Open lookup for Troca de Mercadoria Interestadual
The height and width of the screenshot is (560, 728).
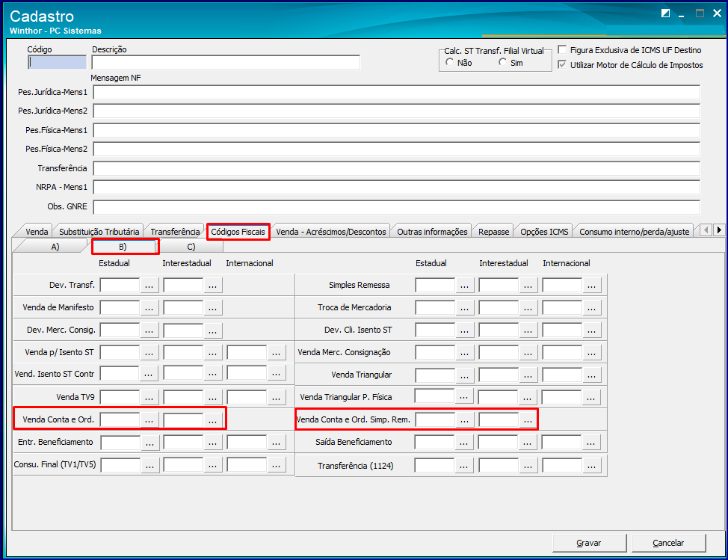pyautogui.click(x=528, y=308)
